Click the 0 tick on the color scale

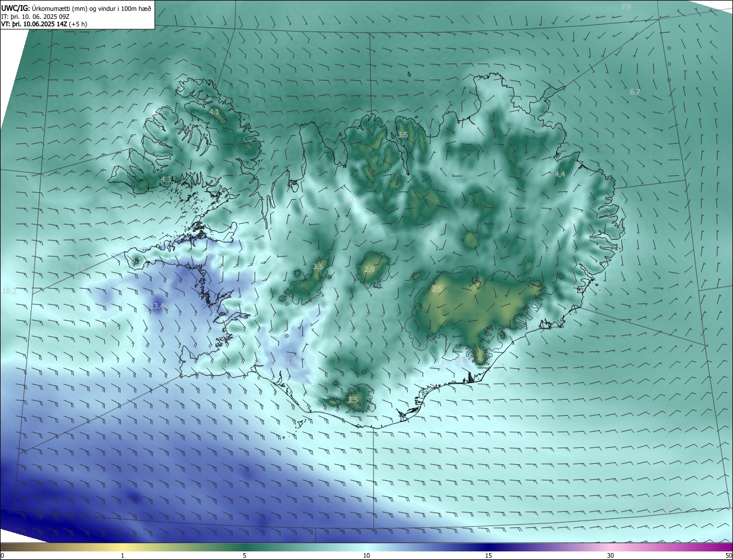[2, 555]
